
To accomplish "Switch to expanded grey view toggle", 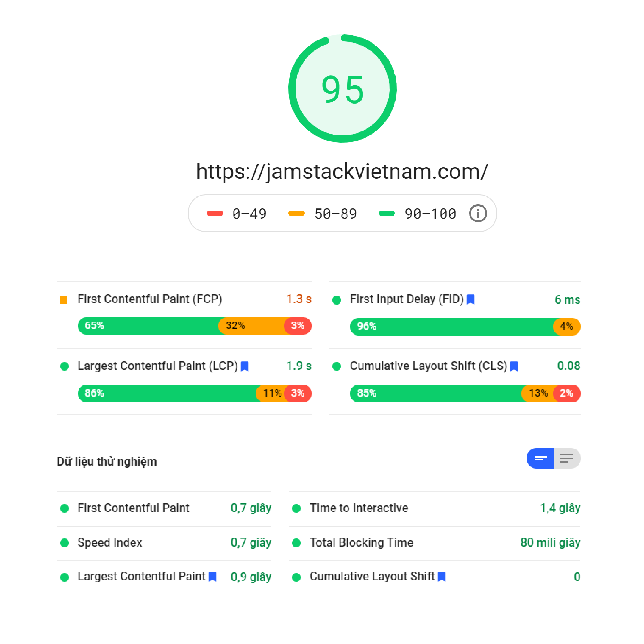I will click(x=567, y=458).
